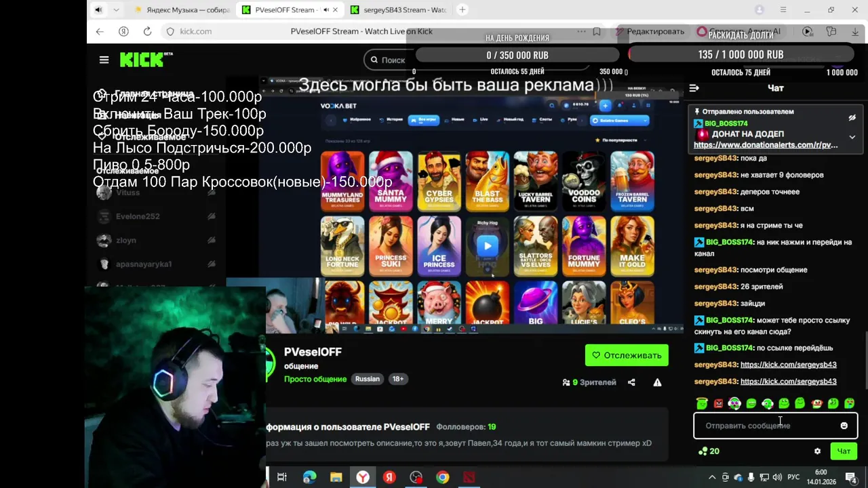Toggle system volume icon in tray
The width and height of the screenshot is (868, 488).
coord(777,477)
